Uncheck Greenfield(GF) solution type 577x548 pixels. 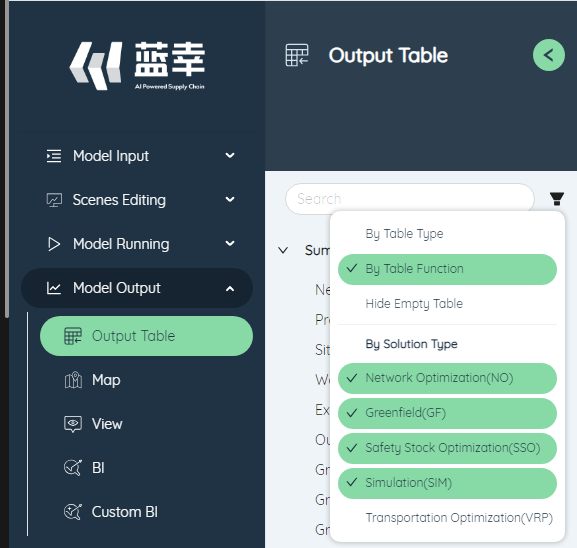point(447,413)
